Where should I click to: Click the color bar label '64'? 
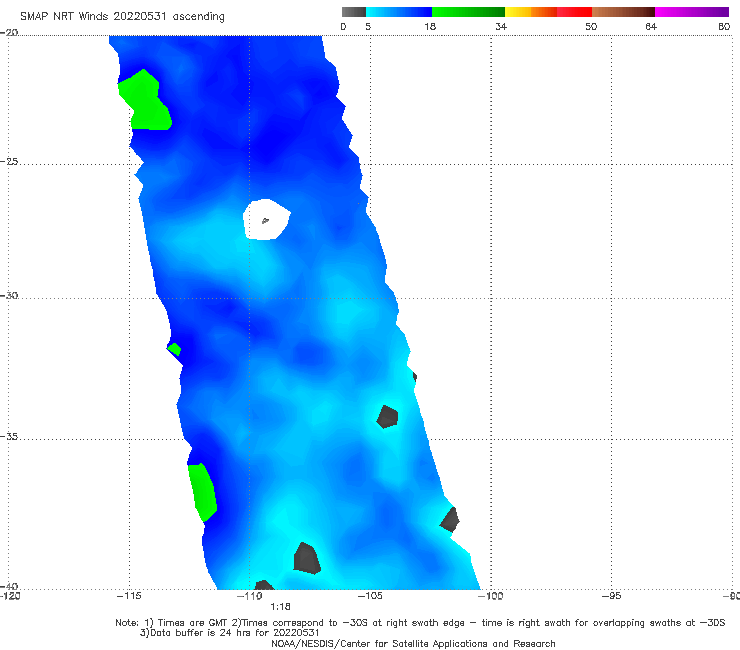651,26
